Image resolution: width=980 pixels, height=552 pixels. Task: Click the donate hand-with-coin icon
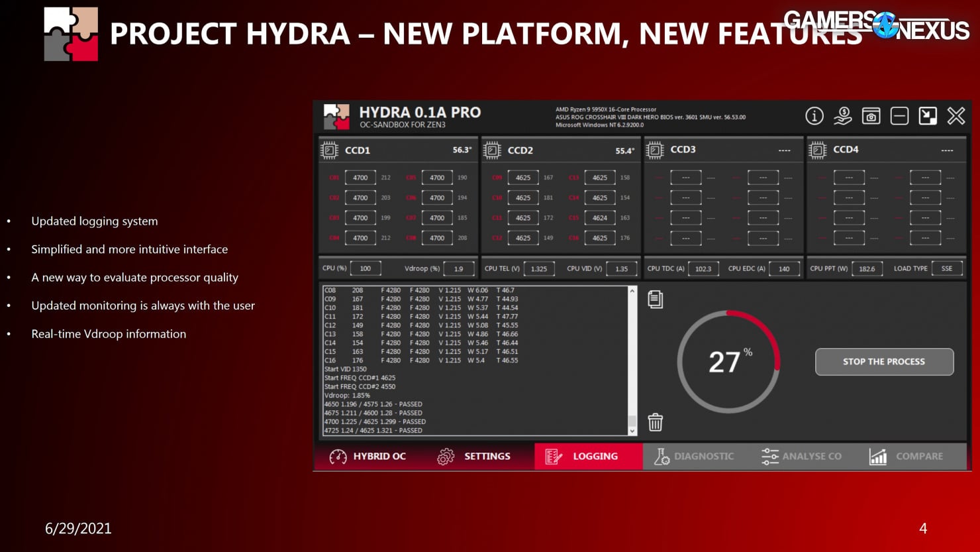tap(842, 116)
